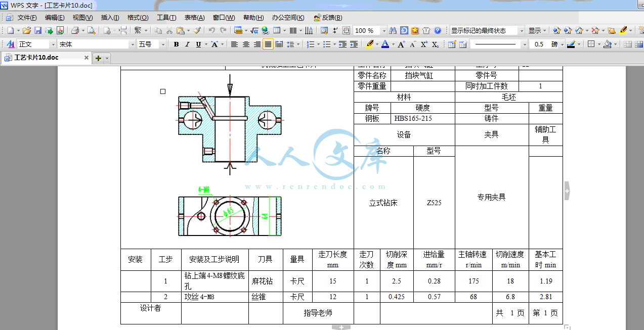Open Find with the binoculars icon
Screen dimensions: 644x330
392,30
